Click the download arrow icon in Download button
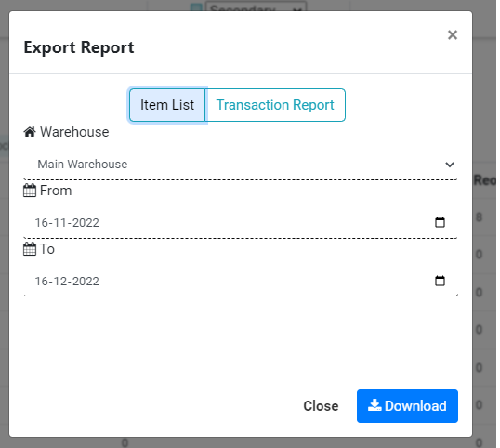 (x=375, y=405)
